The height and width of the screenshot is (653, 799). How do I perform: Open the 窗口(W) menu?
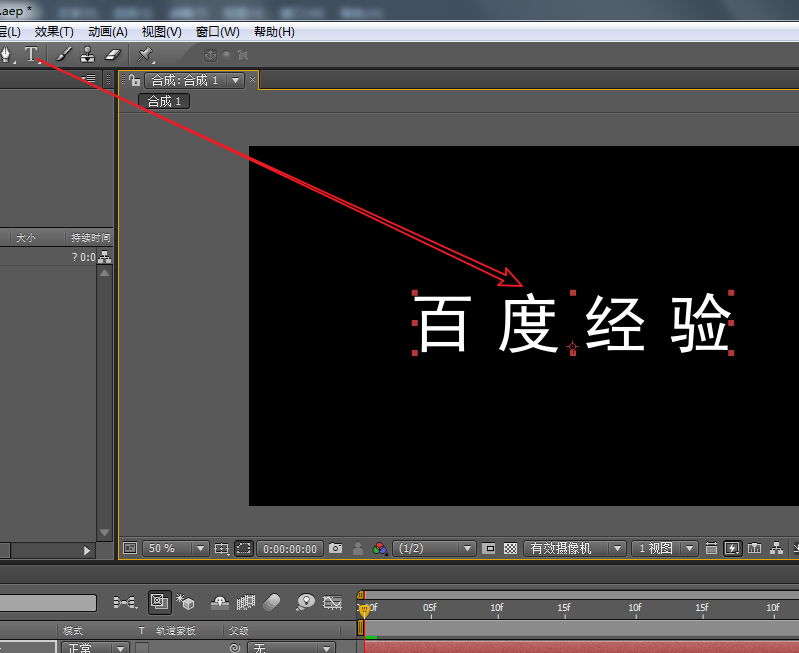pyautogui.click(x=218, y=32)
